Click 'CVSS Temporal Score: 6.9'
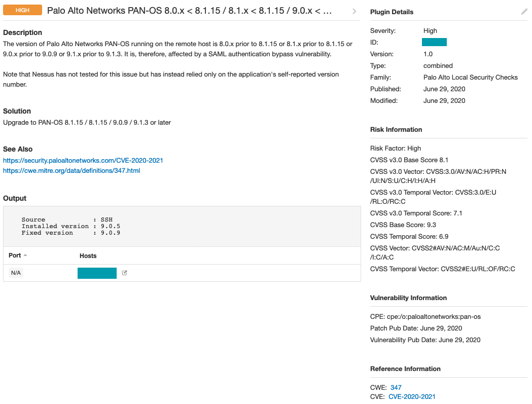This screenshot has width=532, height=404. 409,236
